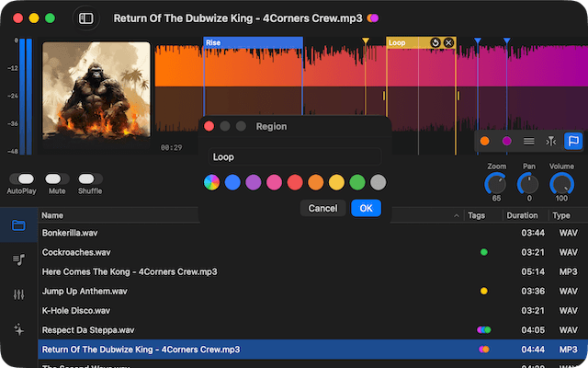The width and height of the screenshot is (588, 368).
Task: Click tag dots on Respect Da Steppa.wav row
Action: click(x=484, y=330)
